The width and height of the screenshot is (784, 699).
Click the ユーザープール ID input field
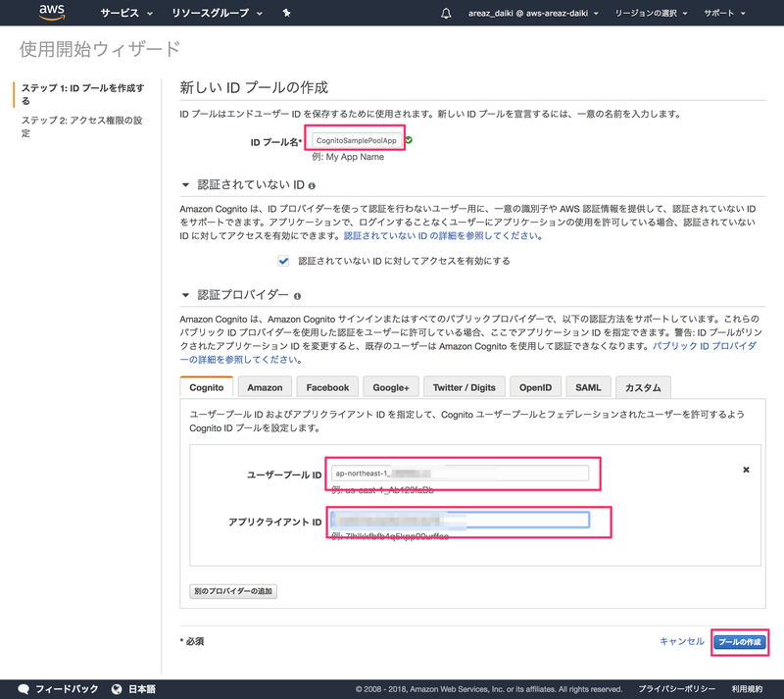[x=460, y=473]
